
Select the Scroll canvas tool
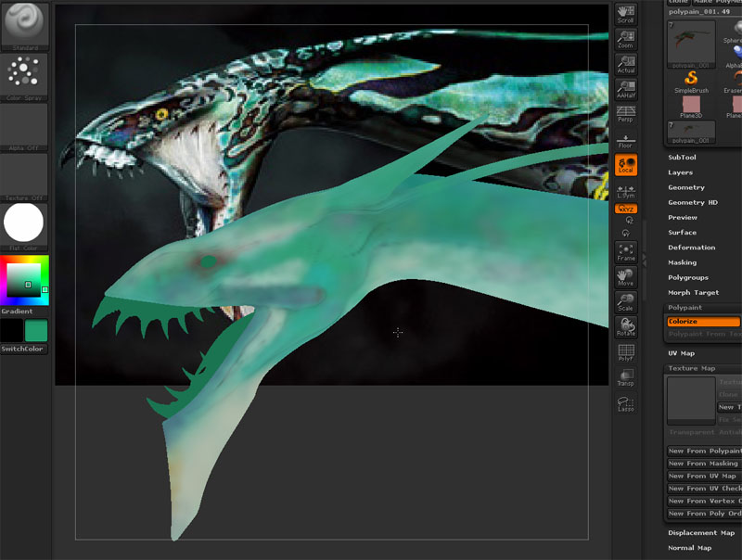click(625, 14)
